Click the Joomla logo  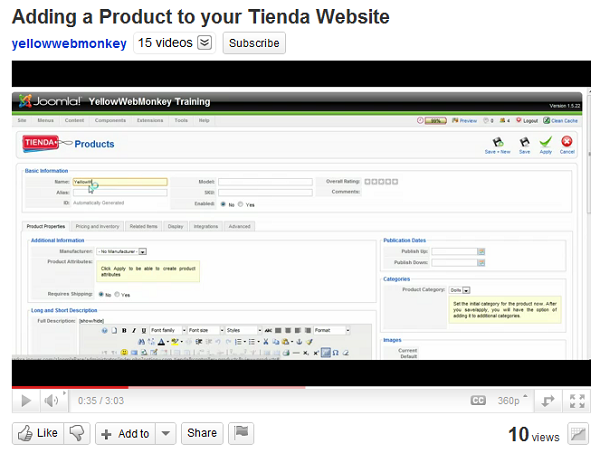tap(50, 101)
